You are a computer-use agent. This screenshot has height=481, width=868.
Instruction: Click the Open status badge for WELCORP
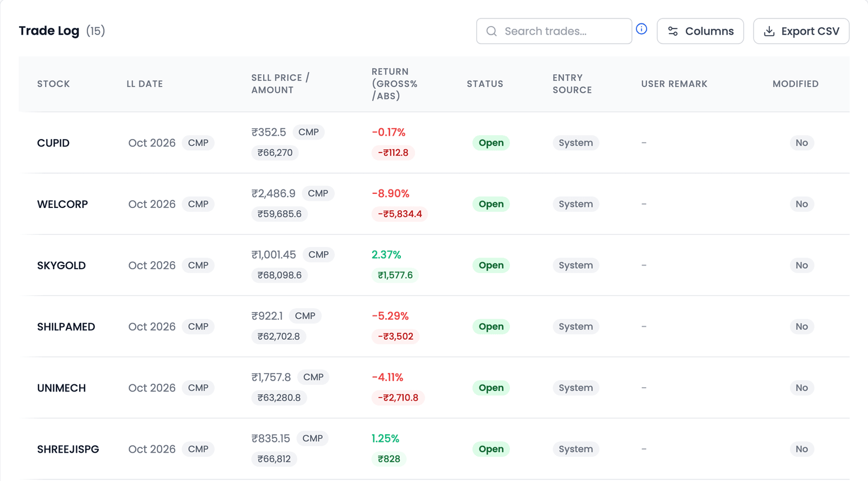pyautogui.click(x=491, y=204)
